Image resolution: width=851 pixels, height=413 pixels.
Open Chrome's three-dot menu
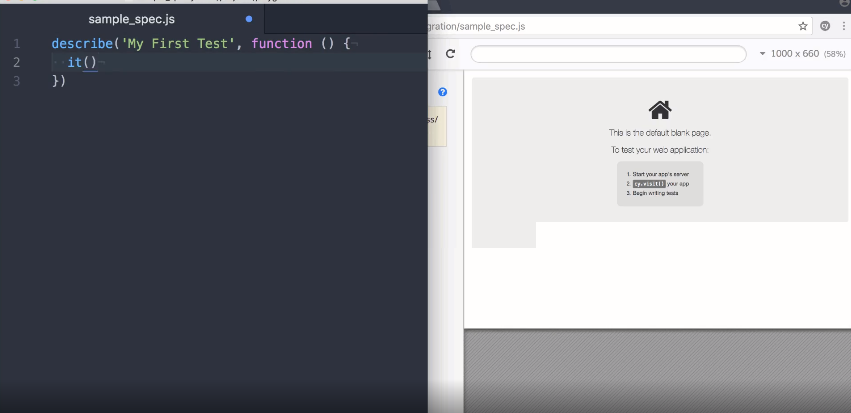(845, 26)
